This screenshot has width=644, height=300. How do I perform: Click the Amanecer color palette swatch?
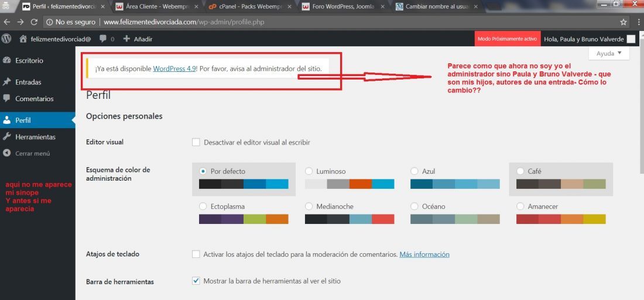561,219
